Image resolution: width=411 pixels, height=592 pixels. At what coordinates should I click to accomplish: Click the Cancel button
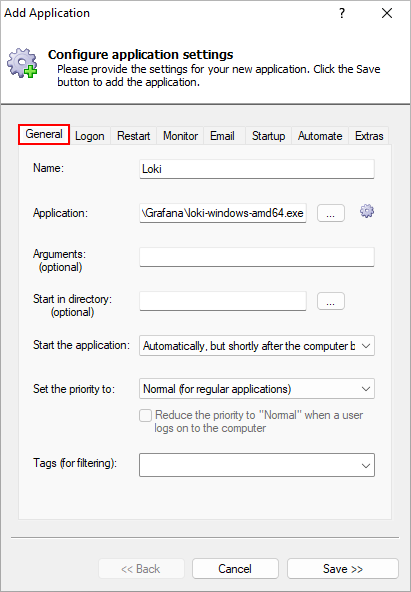[x=235, y=569]
